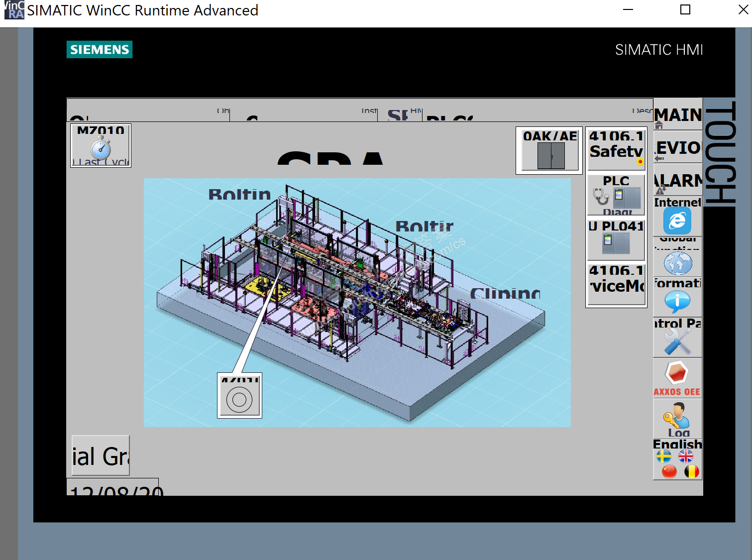Image resolution: width=752 pixels, height=560 pixels.
Task: Close the WinCC Runtime Advanced window
Action: click(x=743, y=9)
